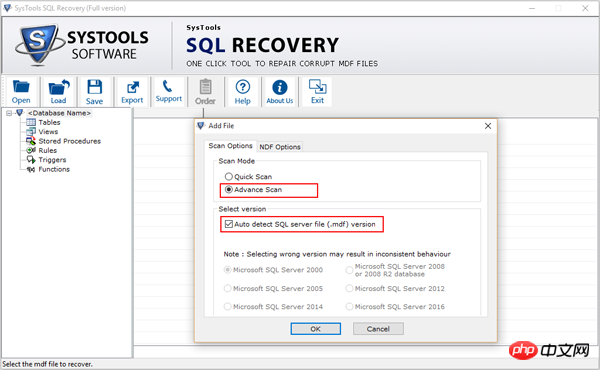Viewport: 600px width, 370px height.
Task: Close the Add File dialog
Action: click(x=488, y=126)
